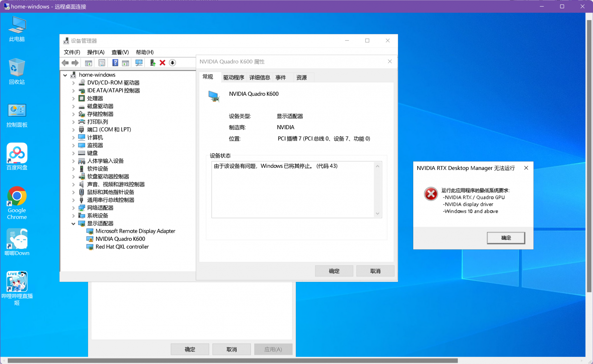Expand the 磁盘驱动器 node

click(x=73, y=106)
